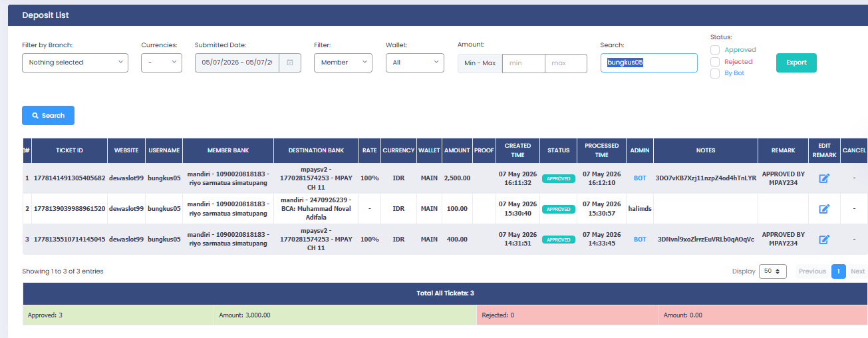
Task: Click the Amount min field
Action: (x=523, y=63)
